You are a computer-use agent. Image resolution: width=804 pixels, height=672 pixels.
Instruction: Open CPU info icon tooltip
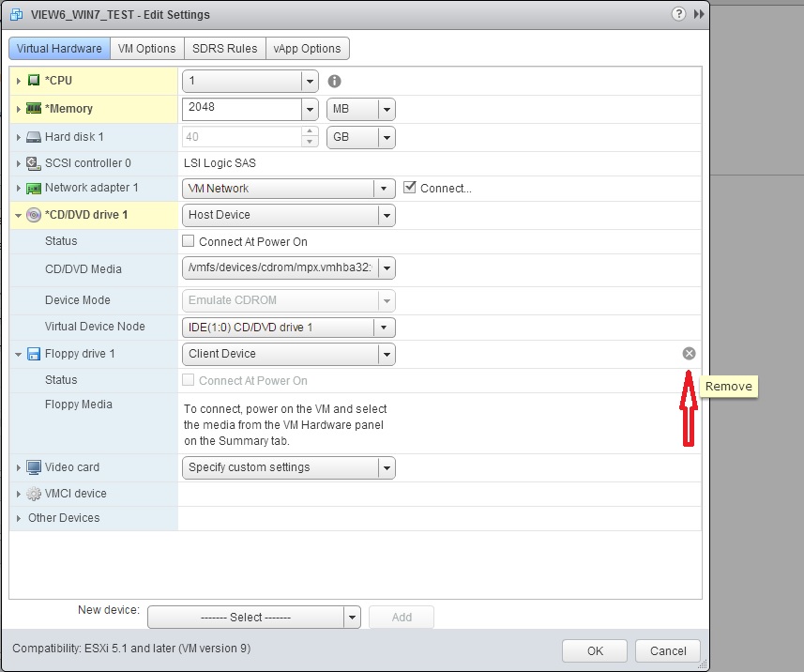coord(334,81)
